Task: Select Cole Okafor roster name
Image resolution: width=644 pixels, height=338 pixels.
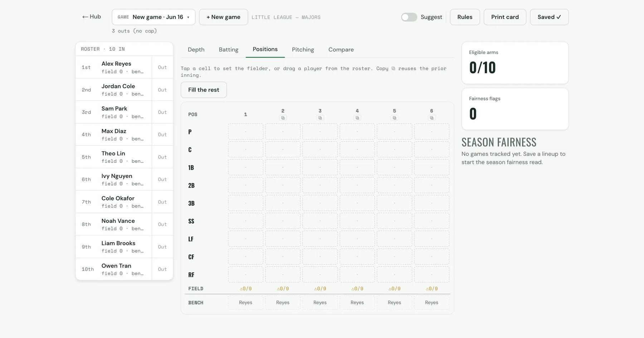Action: point(118,198)
